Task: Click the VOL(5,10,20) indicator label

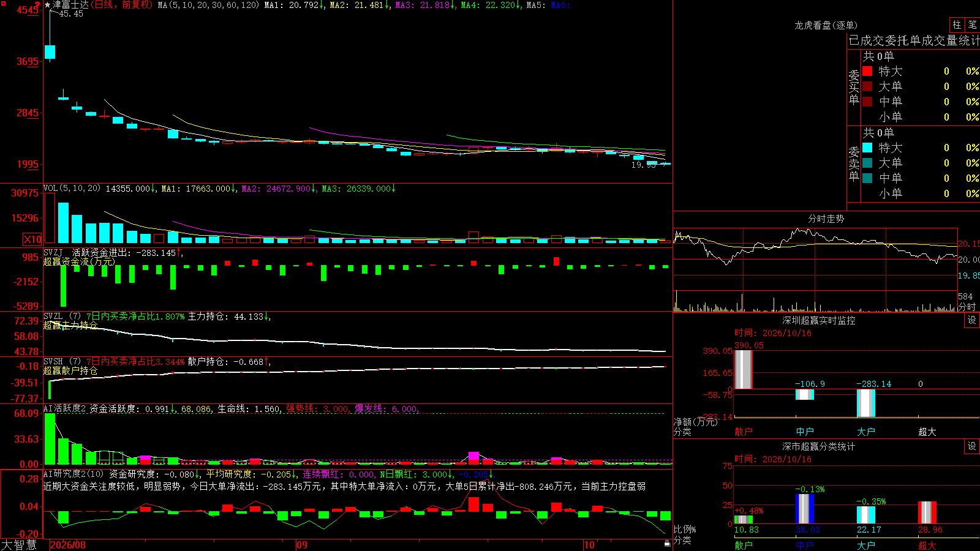Action: (72, 189)
